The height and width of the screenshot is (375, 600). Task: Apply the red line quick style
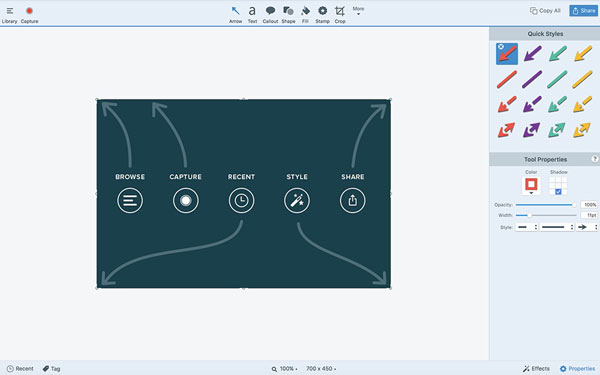pyautogui.click(x=507, y=79)
